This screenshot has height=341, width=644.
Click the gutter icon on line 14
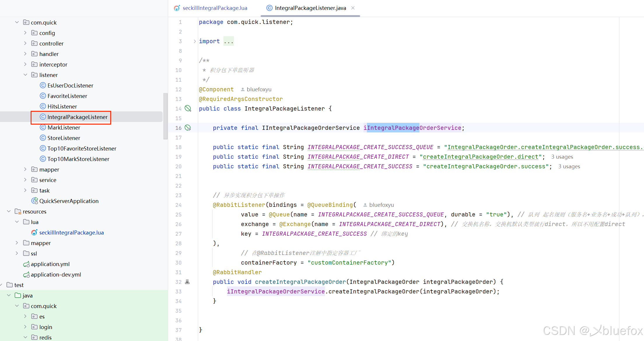pyautogui.click(x=188, y=109)
